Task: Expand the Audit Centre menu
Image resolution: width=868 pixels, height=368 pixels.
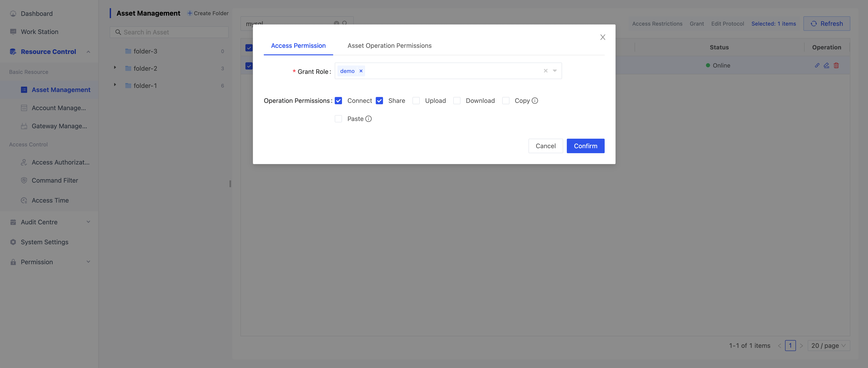Action: pyautogui.click(x=88, y=222)
